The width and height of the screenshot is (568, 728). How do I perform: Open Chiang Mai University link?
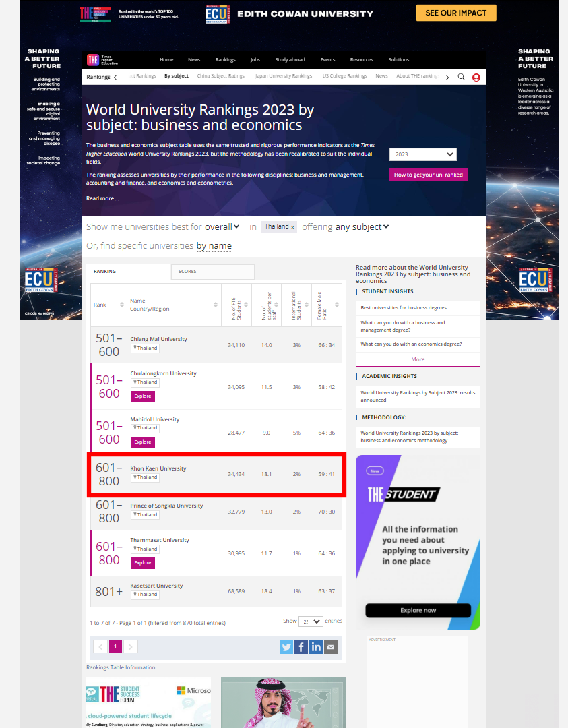tap(159, 339)
